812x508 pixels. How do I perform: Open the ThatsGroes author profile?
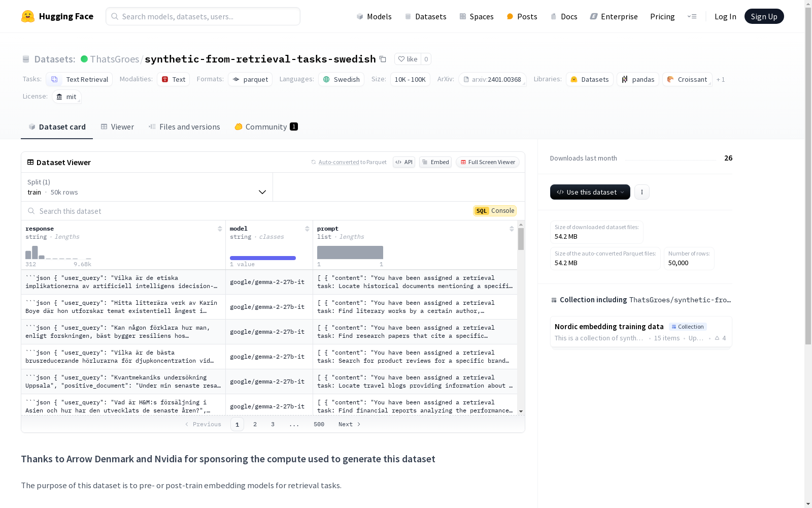(115, 59)
